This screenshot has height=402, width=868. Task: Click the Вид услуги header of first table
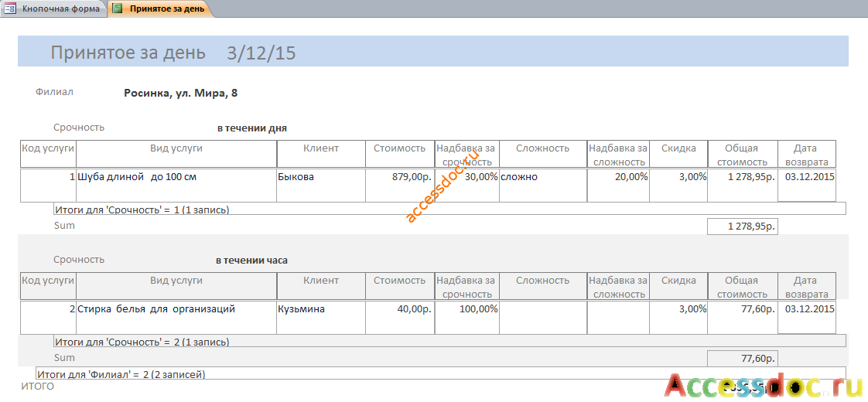click(176, 154)
